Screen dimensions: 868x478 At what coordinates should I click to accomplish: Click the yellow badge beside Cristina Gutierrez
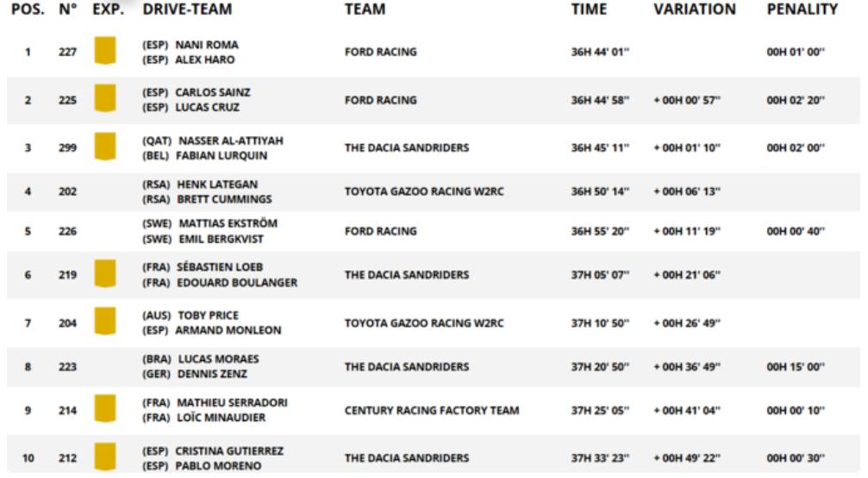105,457
